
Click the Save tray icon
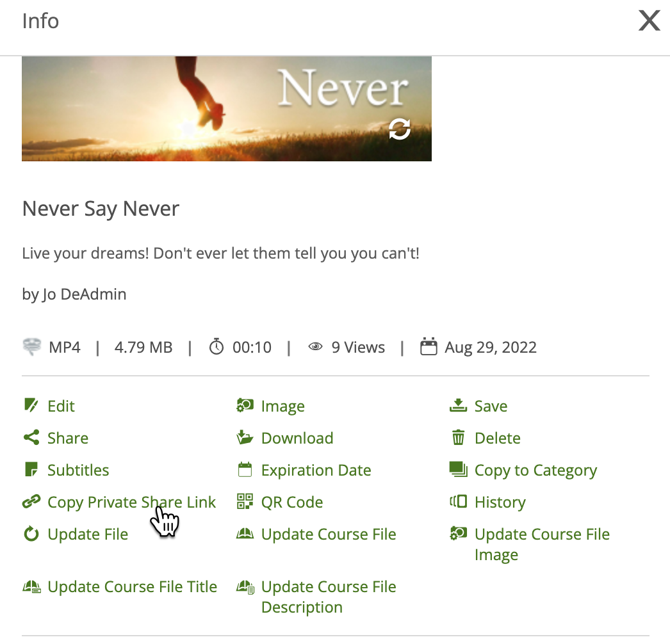[458, 405]
